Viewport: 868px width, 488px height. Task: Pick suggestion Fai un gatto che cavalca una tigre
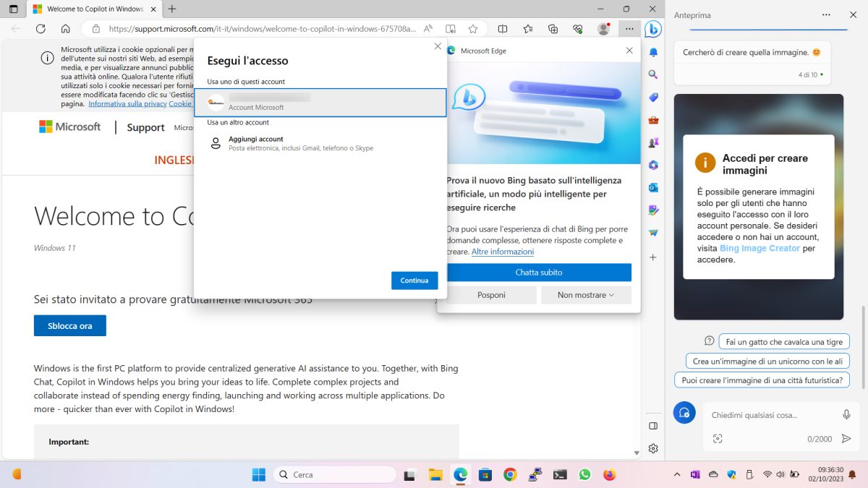pyautogui.click(x=784, y=341)
